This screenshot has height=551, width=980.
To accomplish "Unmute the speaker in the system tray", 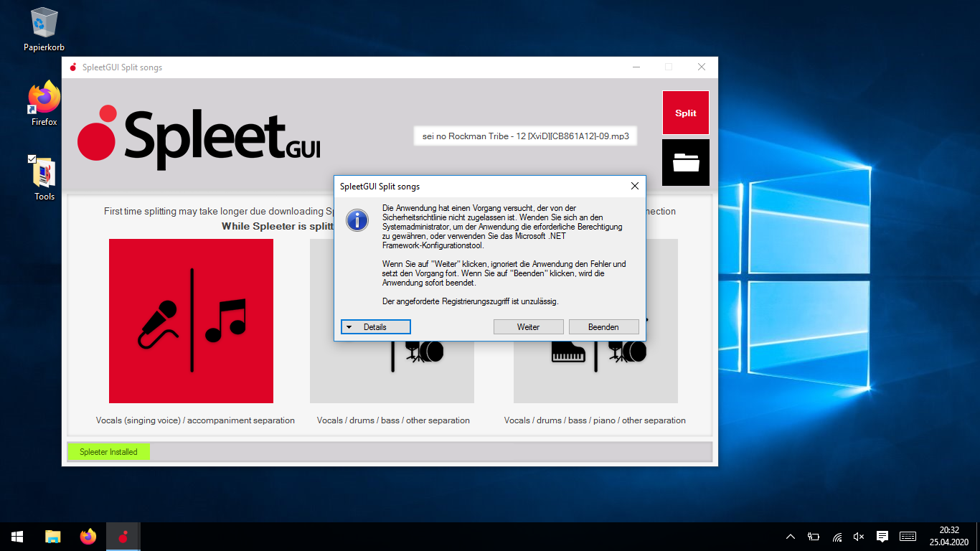I will (858, 536).
